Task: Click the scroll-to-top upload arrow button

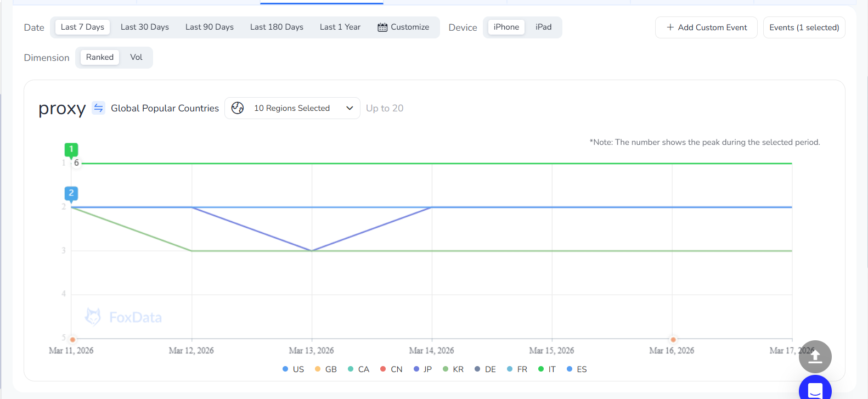Action: 815,357
